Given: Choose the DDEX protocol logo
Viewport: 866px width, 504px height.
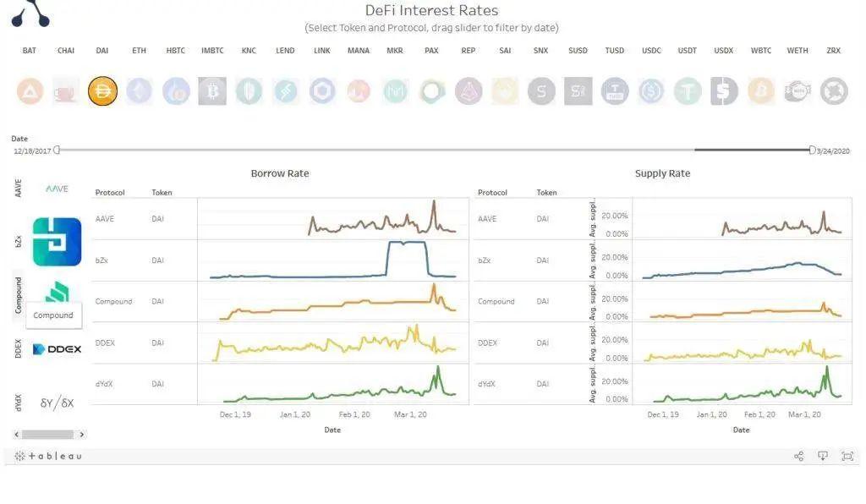Looking at the screenshot, I should [57, 349].
